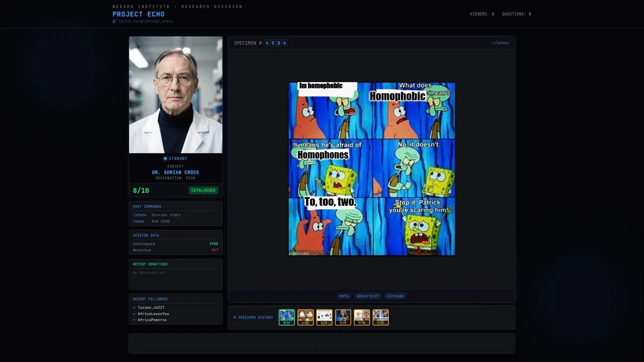
Task: Click the SpongeBob homophobic meme image
Action: 372,169
